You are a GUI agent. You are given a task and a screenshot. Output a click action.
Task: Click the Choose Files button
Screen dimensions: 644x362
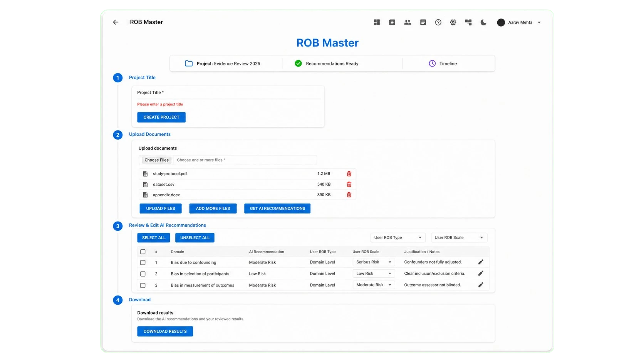156,160
